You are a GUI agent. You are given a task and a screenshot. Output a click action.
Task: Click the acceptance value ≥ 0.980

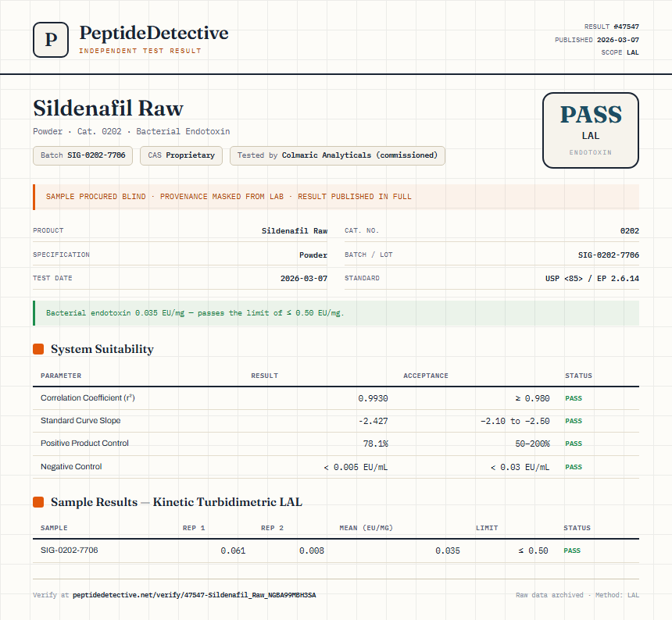point(532,398)
